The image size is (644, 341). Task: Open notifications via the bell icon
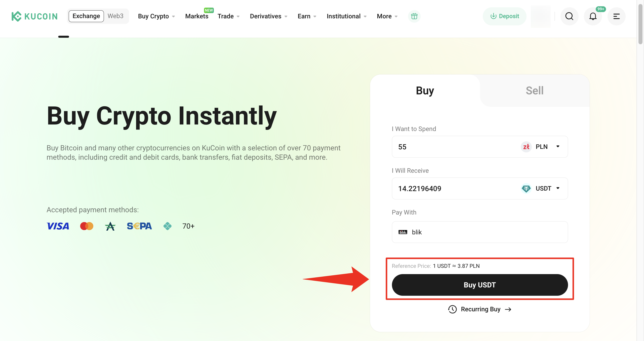[x=593, y=16]
